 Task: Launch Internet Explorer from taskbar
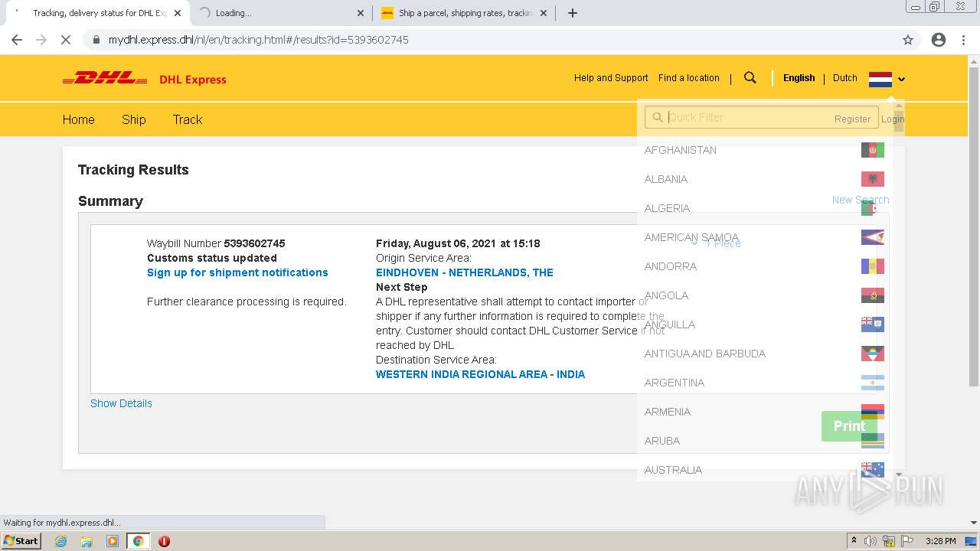coord(61,541)
